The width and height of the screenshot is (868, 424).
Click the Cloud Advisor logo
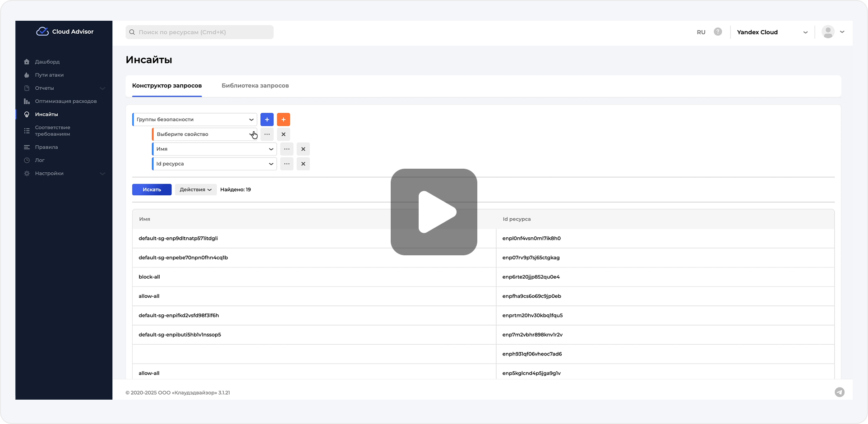65,32
